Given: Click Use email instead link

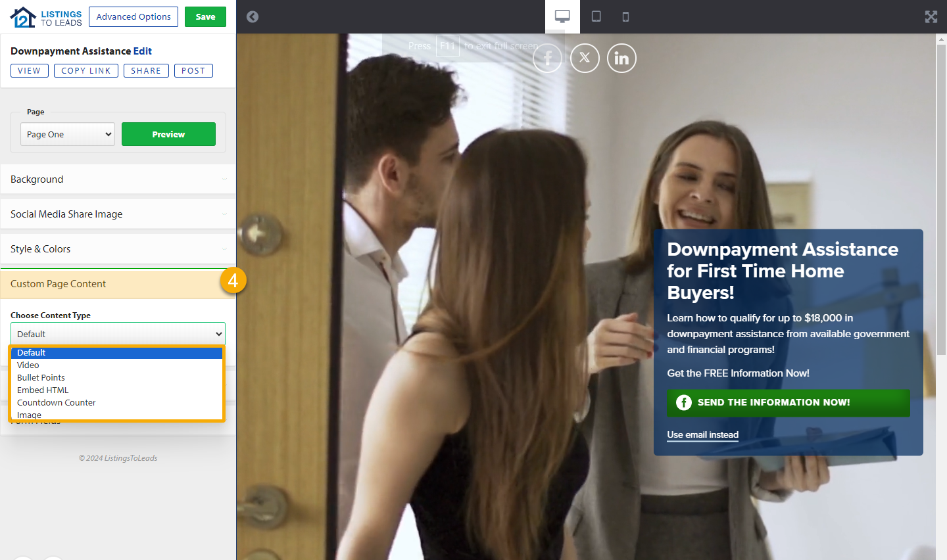Looking at the screenshot, I should tap(702, 434).
